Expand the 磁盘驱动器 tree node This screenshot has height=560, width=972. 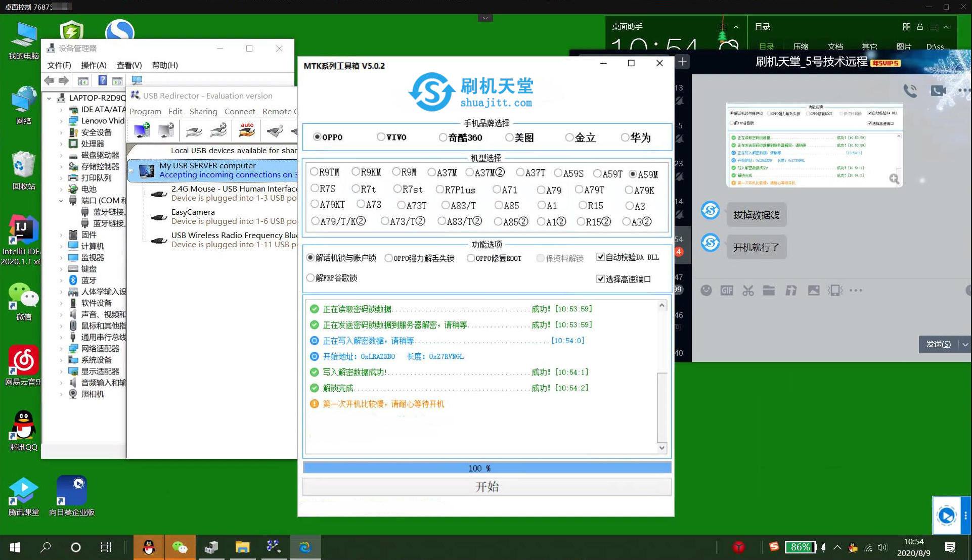tap(61, 155)
